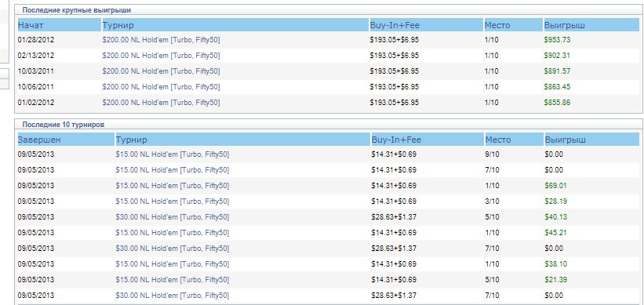This screenshot has height=305, width=644.
Task: Click the $855.86 winnings value
Action: click(x=557, y=103)
